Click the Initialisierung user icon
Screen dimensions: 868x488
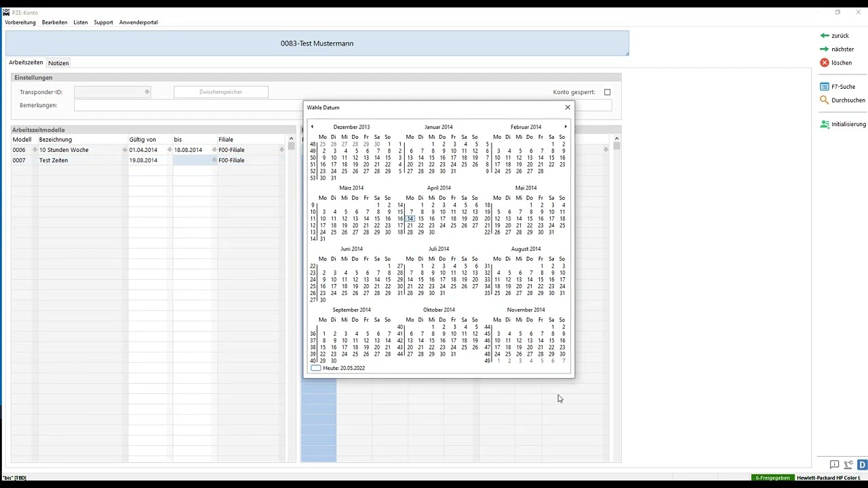point(825,124)
